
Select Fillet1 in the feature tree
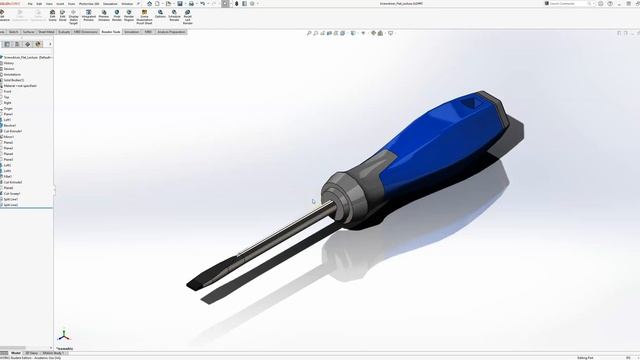coord(8,177)
